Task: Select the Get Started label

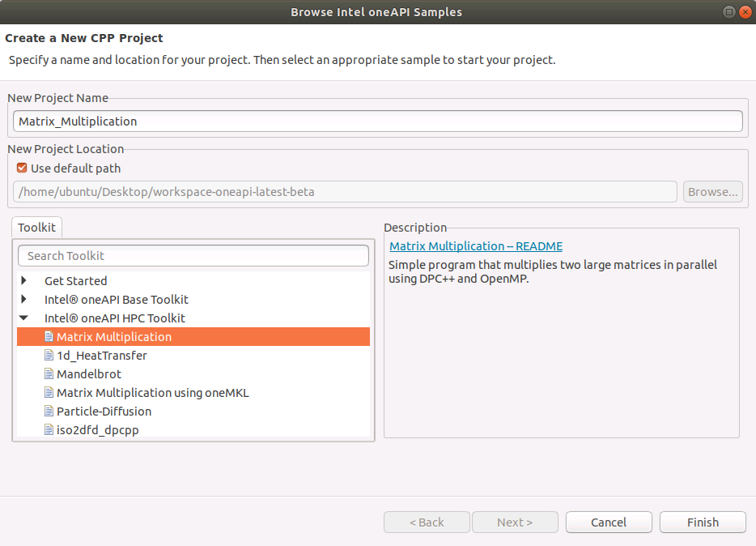Action: 76,281
